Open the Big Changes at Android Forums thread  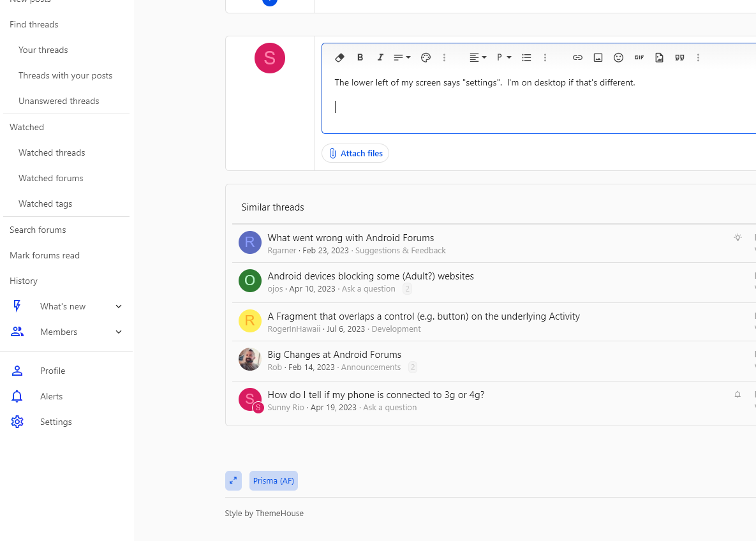[x=334, y=355]
